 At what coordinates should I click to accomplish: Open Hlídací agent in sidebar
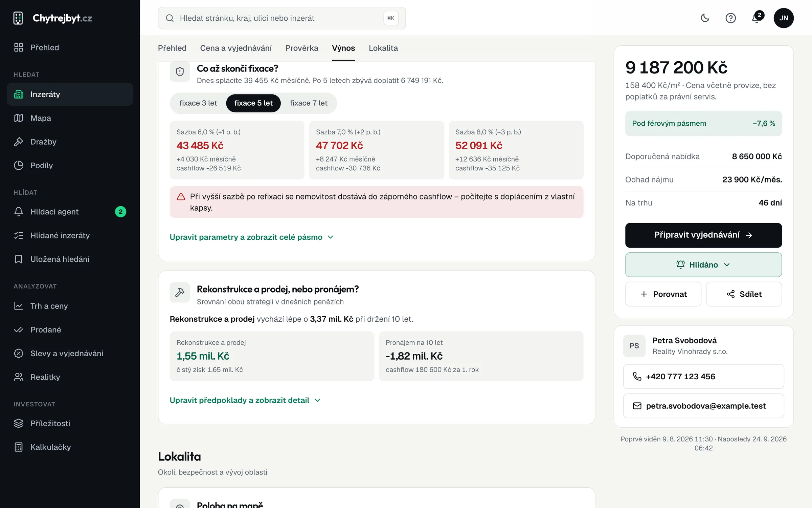(70, 212)
